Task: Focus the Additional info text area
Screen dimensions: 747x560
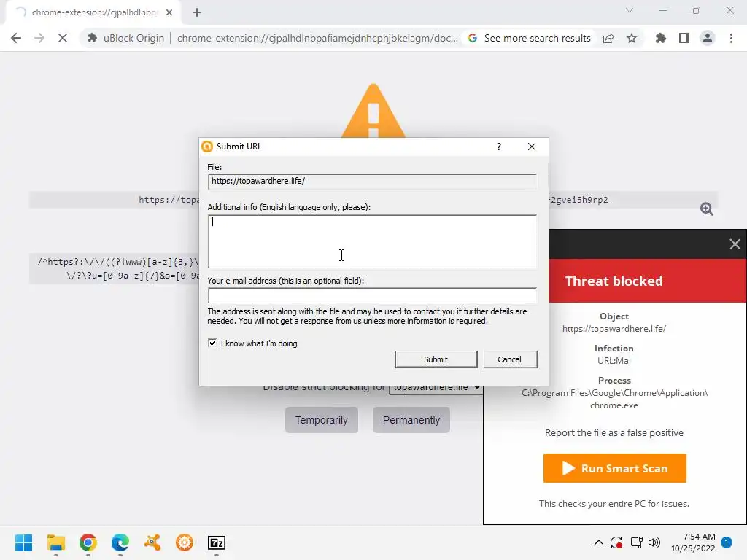Action: point(372,241)
